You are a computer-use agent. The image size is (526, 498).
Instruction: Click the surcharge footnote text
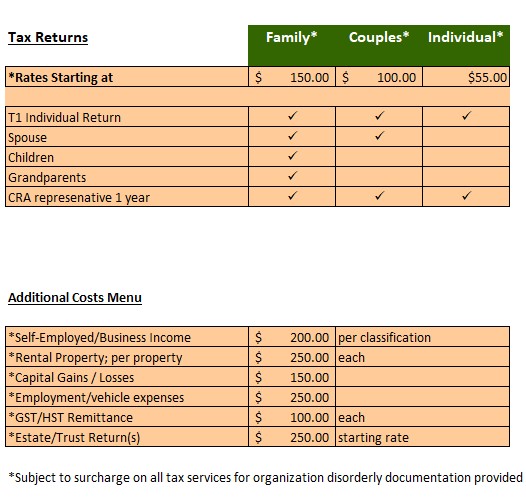coord(265,478)
